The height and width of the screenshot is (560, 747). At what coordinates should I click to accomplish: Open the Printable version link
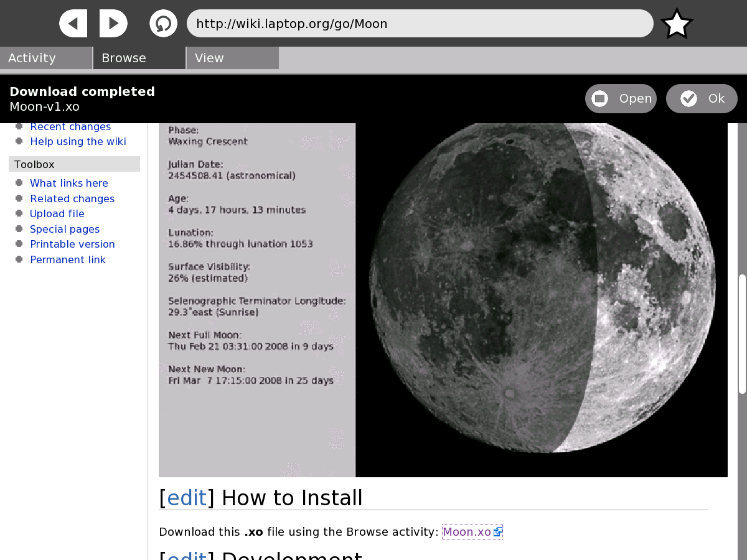(72, 244)
